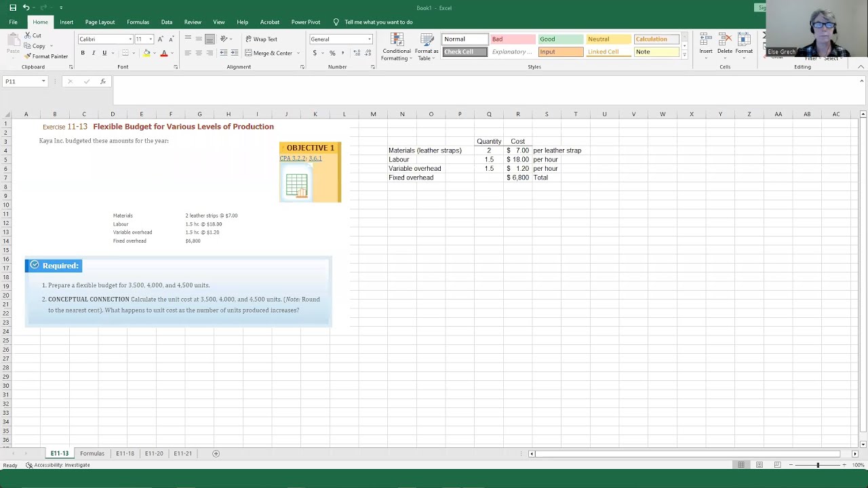
Task: Adjust the zoom slider in status bar
Action: click(x=818, y=465)
